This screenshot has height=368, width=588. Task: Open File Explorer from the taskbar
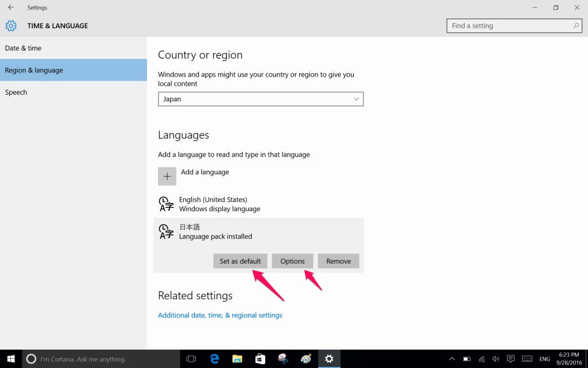click(237, 359)
